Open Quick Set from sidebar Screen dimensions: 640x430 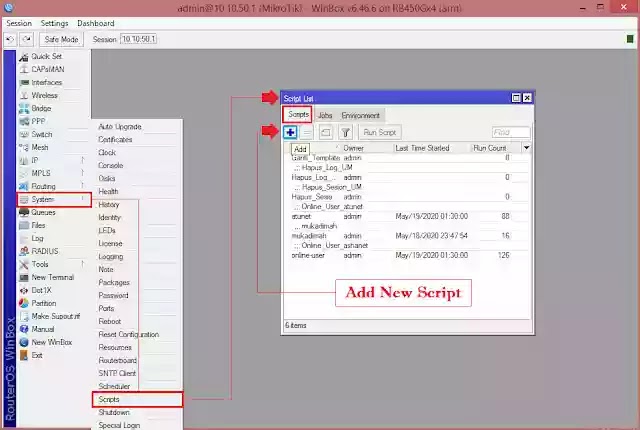[x=47, y=56]
